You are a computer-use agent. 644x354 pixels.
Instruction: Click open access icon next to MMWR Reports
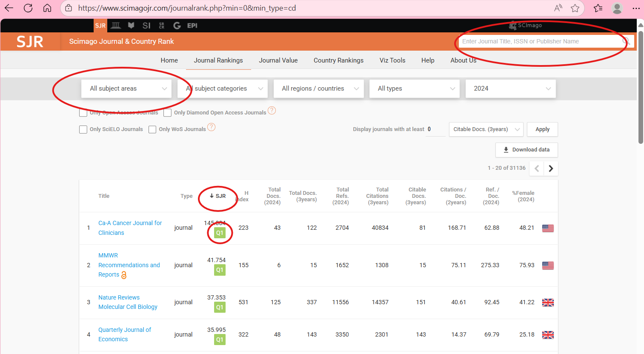pos(124,275)
